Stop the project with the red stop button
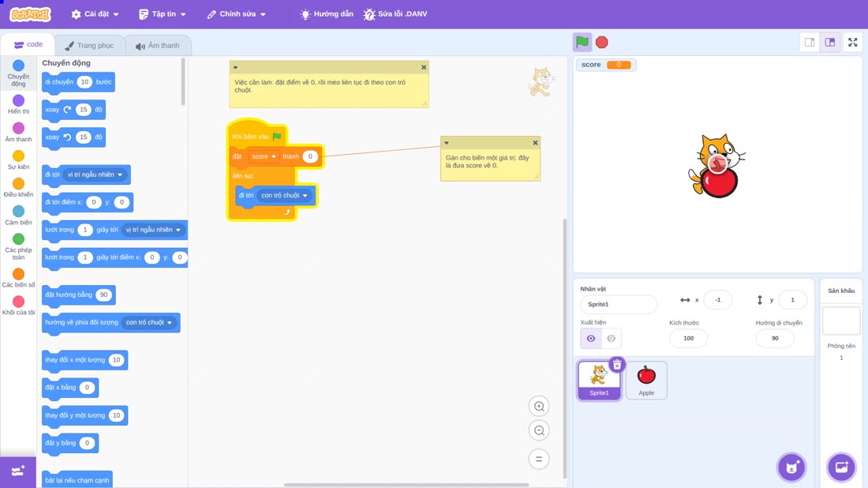The height and width of the screenshot is (488, 868). (x=602, y=42)
